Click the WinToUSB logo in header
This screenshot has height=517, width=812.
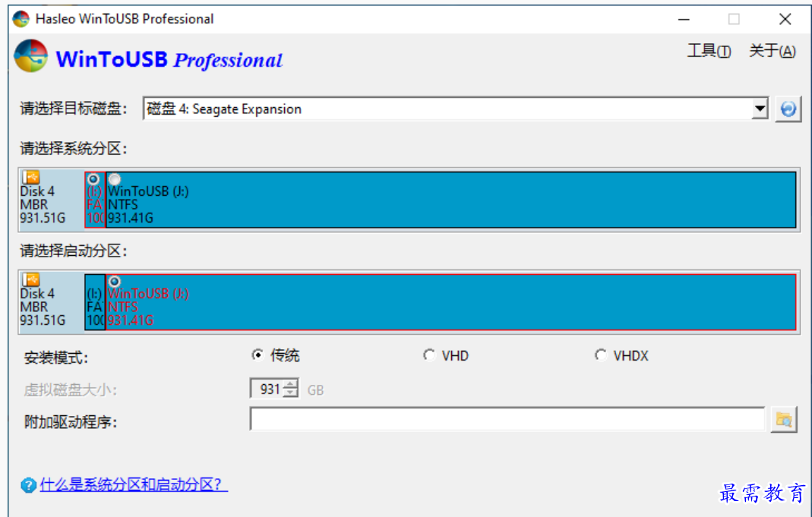pyautogui.click(x=30, y=56)
